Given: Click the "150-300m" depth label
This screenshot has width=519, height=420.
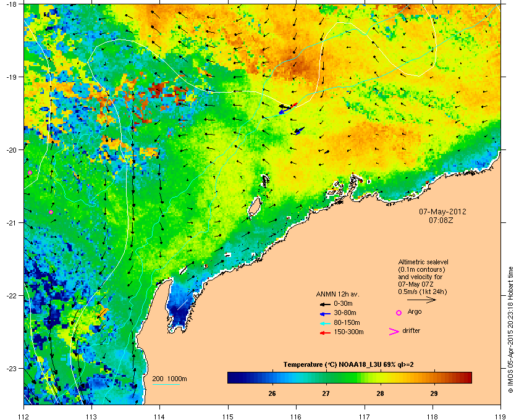Looking at the screenshot, I should (348, 332).
